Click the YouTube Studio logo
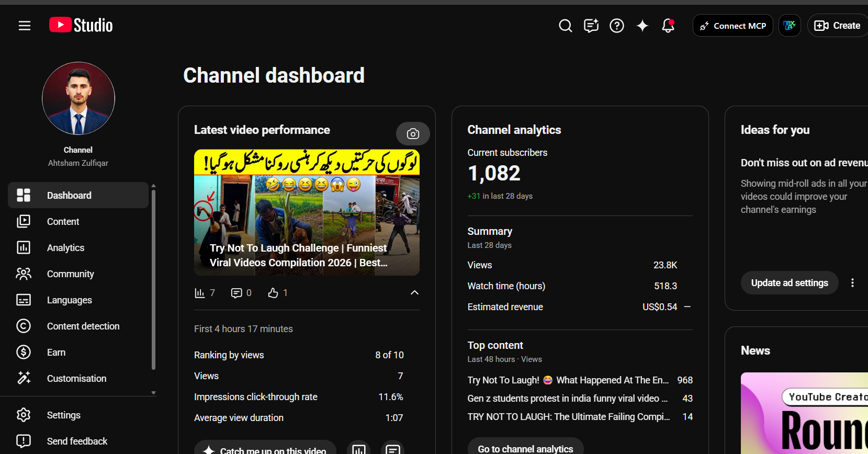This screenshot has height=454, width=868. [x=81, y=25]
